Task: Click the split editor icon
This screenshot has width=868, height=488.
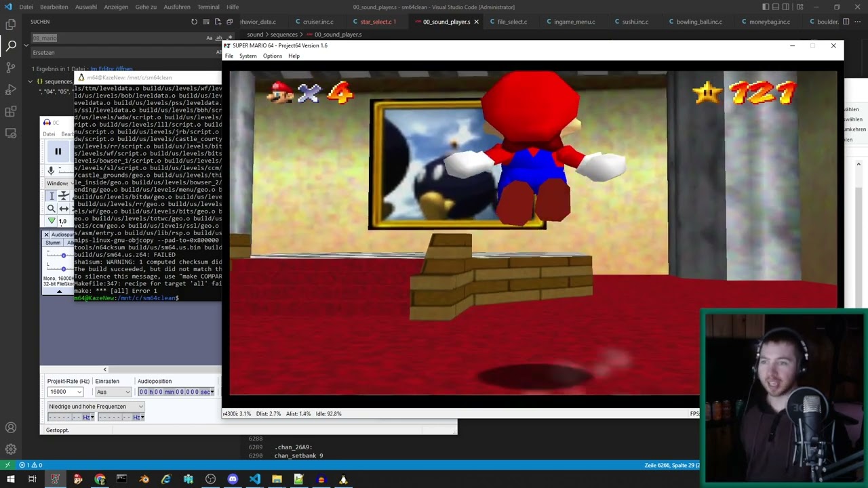Action: pos(846,22)
